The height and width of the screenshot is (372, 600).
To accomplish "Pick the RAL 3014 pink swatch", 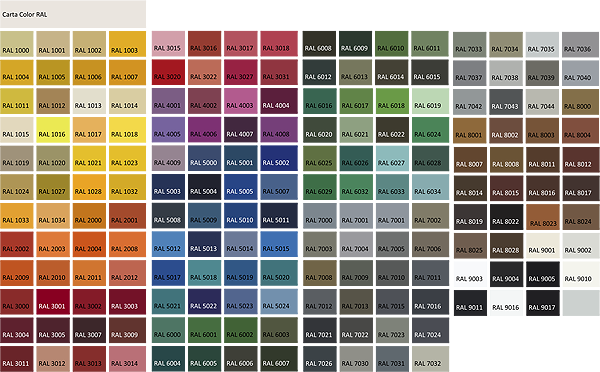I will pyautogui.click(x=127, y=359).
